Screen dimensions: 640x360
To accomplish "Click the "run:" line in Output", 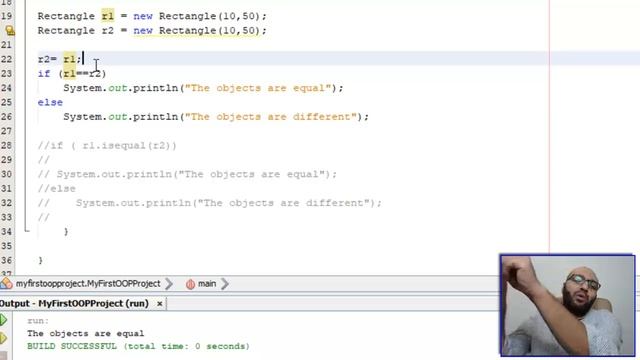I will pyautogui.click(x=38, y=321).
